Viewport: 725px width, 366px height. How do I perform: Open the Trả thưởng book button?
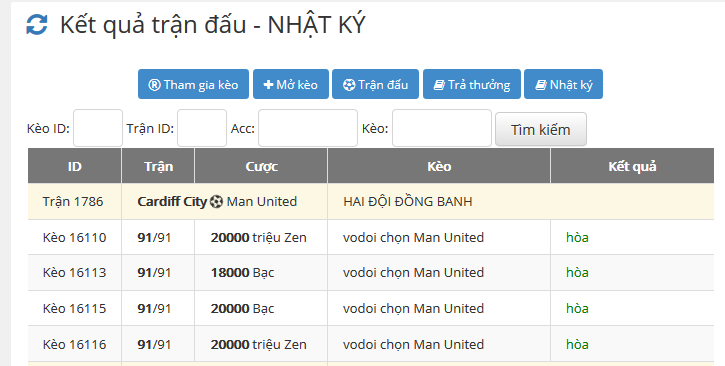(x=472, y=84)
